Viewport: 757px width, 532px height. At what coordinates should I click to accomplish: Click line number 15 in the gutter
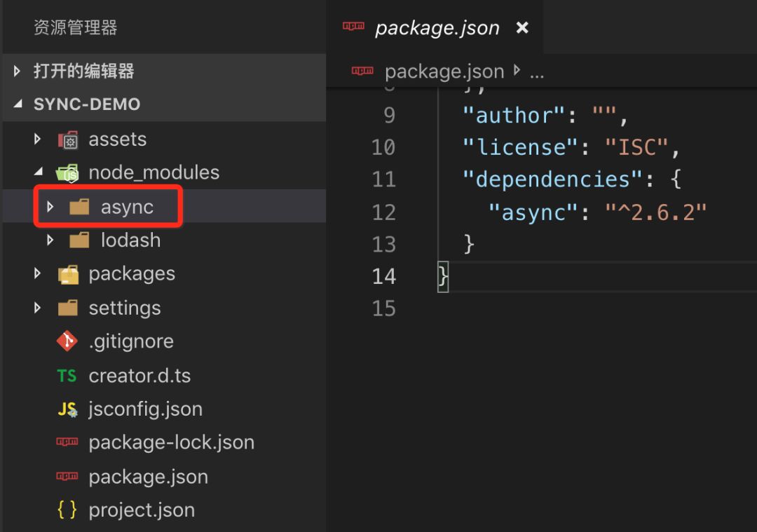click(x=384, y=308)
